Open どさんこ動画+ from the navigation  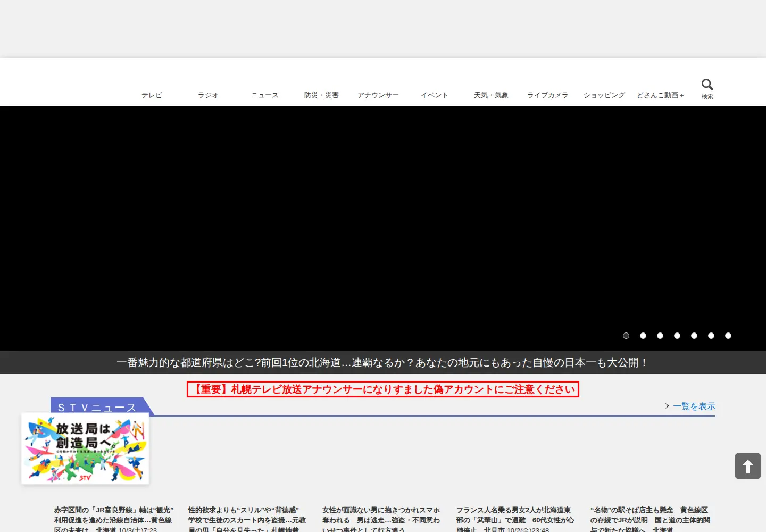pos(661,95)
